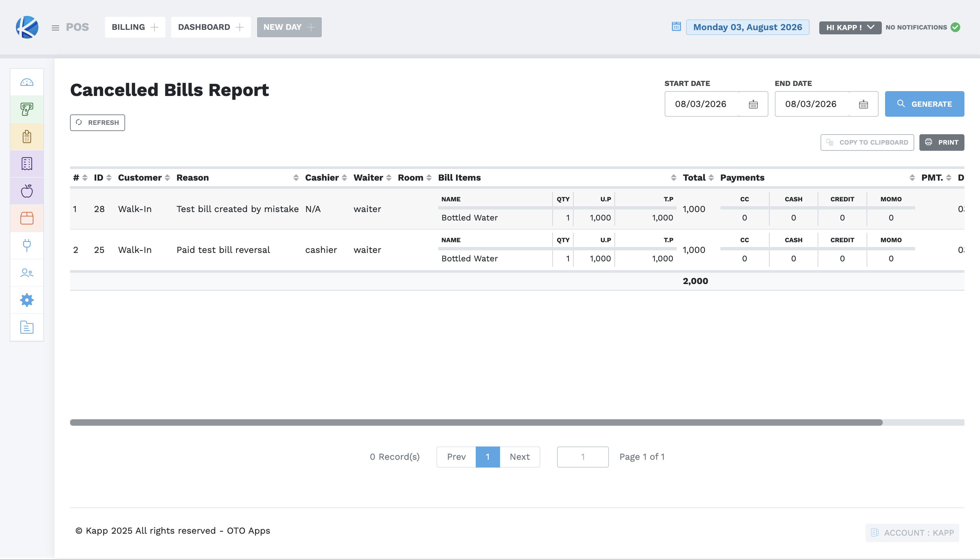This screenshot has height=559, width=980.
Task: Open the BILLING tab
Action: [x=135, y=27]
